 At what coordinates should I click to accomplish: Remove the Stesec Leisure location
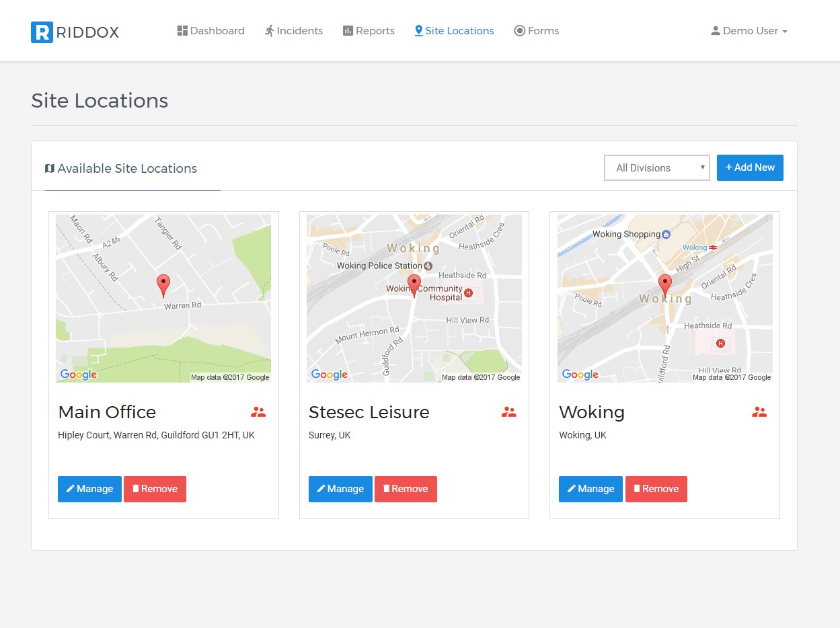click(406, 489)
